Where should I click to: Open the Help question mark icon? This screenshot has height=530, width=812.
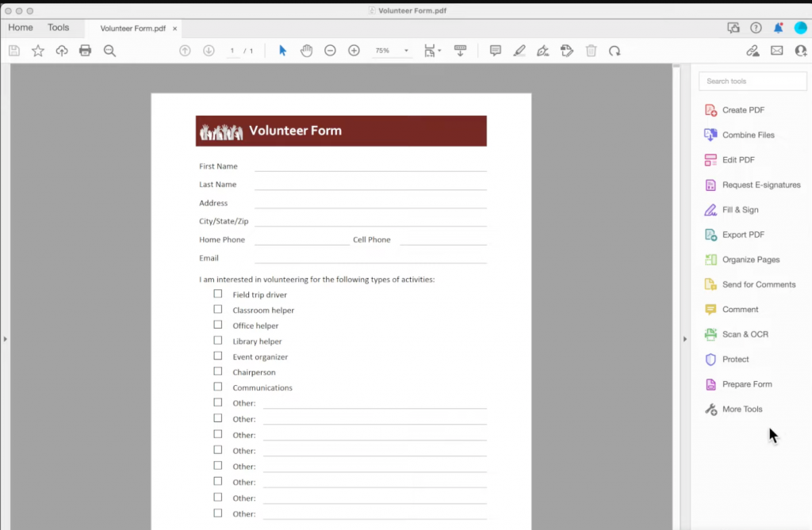click(756, 28)
